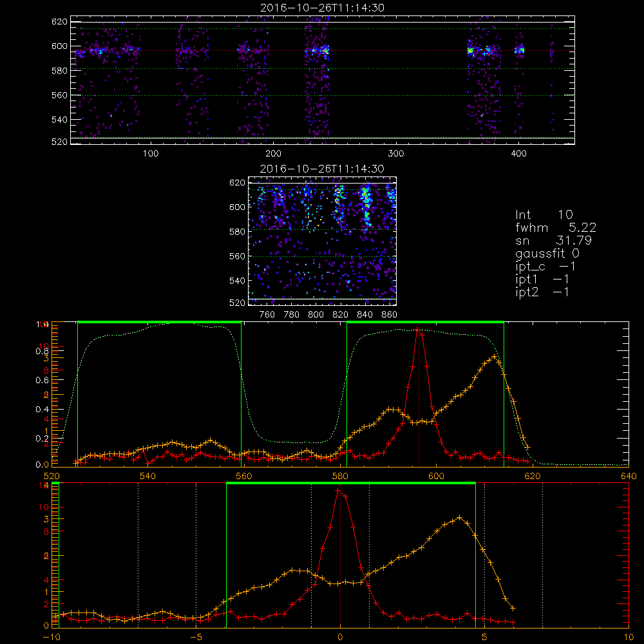Click y-axis label 540 of middle image
This screenshot has height=644, width=644.
pos(237,281)
